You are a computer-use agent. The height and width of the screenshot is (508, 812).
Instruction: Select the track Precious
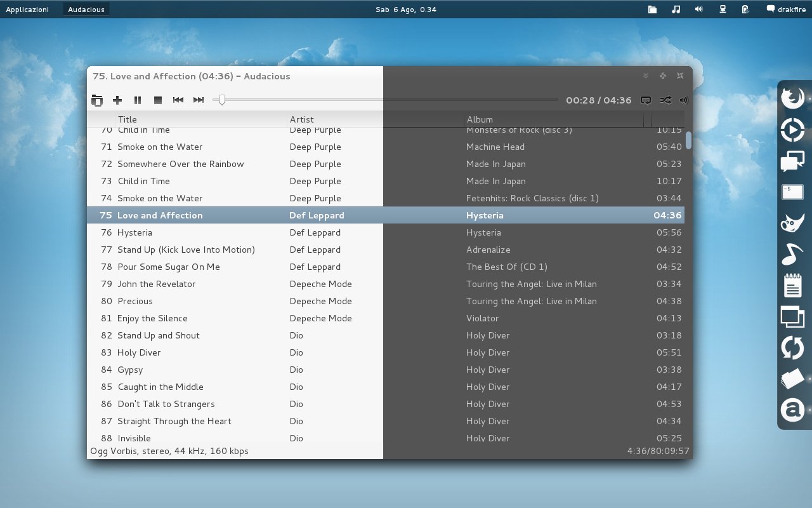click(x=386, y=301)
